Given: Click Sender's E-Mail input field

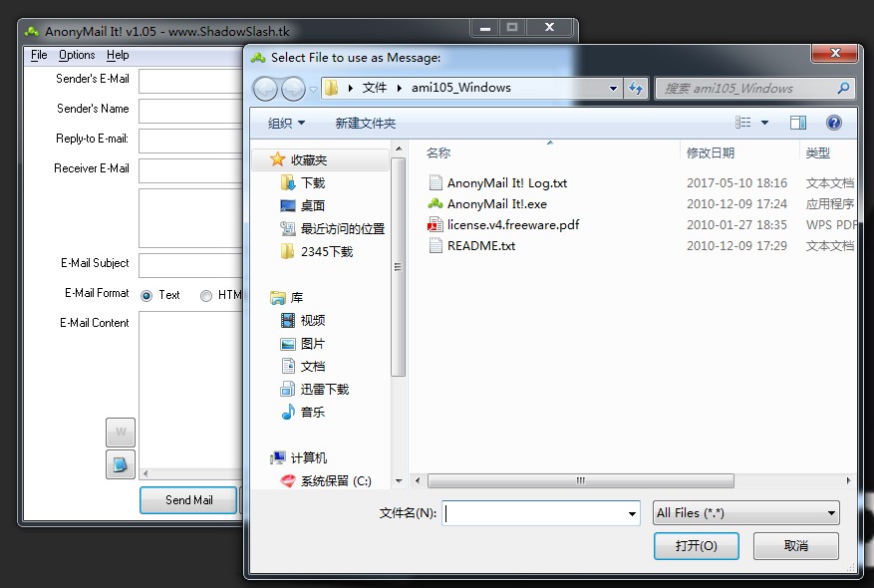Looking at the screenshot, I should (191, 81).
